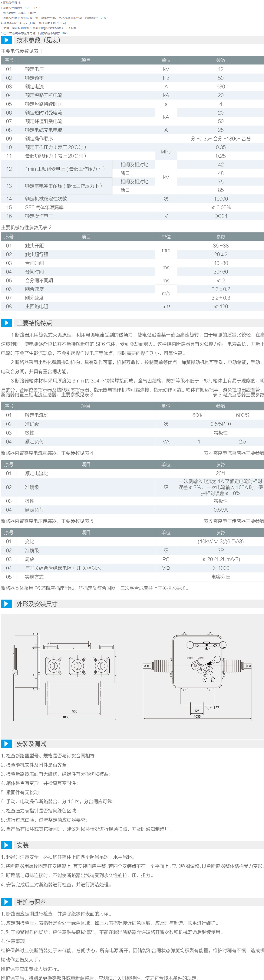Screen dimensions: 264x980
Task: Click the 额定短路开断电流 row label
Action: coord(44,95)
